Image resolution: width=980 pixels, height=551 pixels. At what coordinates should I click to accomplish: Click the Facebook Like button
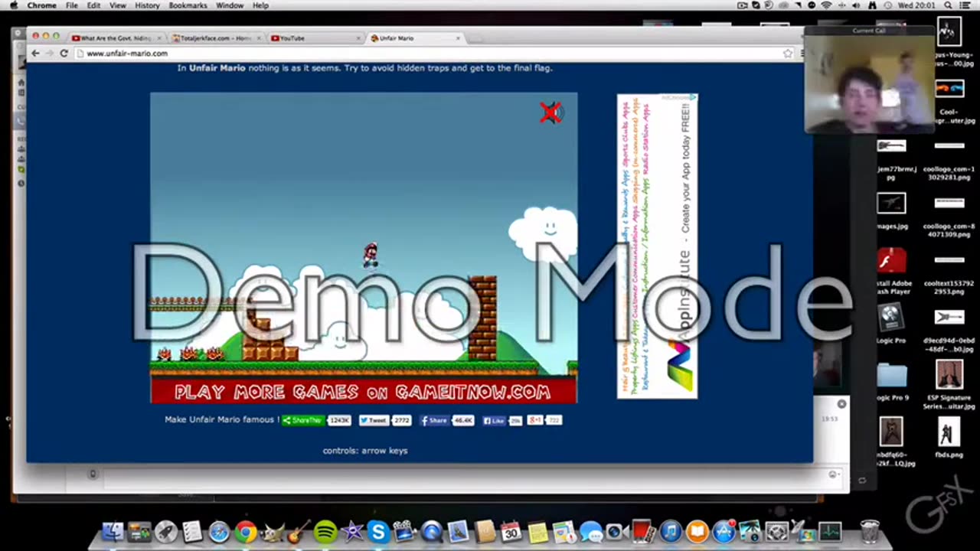point(493,420)
